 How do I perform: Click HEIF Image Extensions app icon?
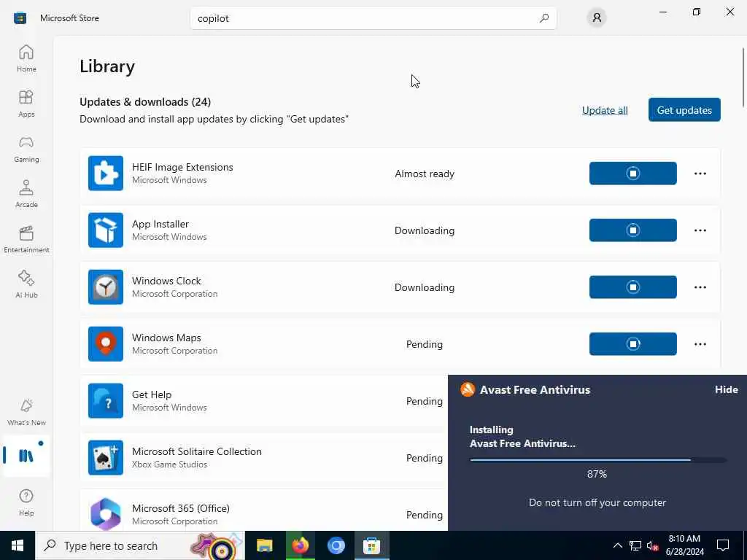coord(106,174)
